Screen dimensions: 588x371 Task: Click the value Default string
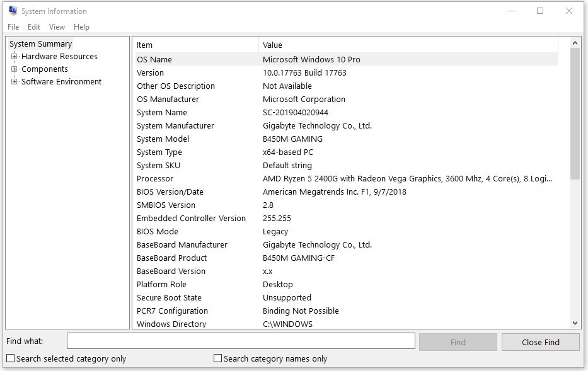[x=287, y=165]
